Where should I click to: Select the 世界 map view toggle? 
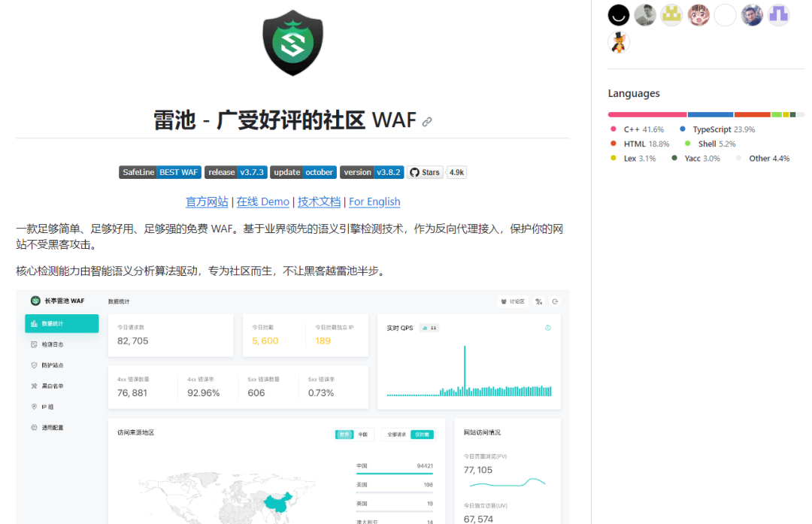[x=344, y=435]
